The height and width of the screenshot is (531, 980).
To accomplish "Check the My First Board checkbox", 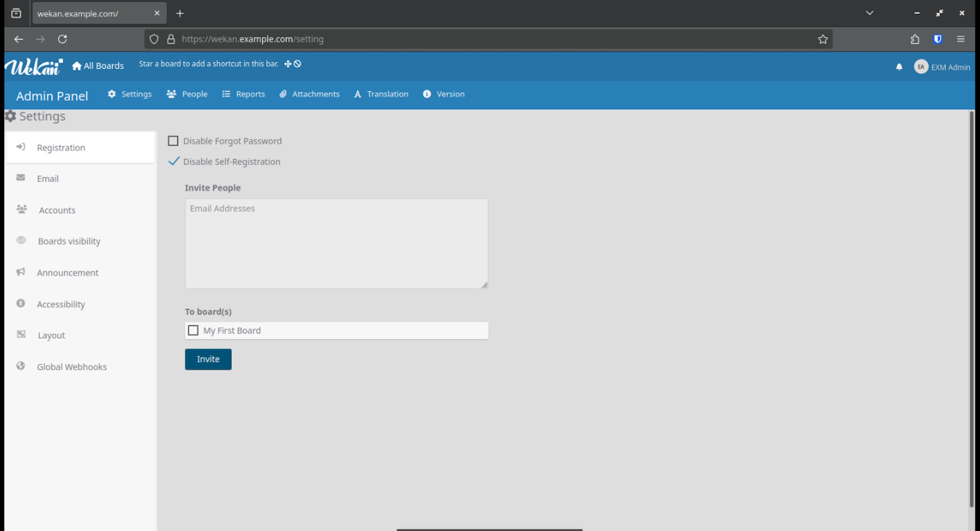I will tap(193, 330).
